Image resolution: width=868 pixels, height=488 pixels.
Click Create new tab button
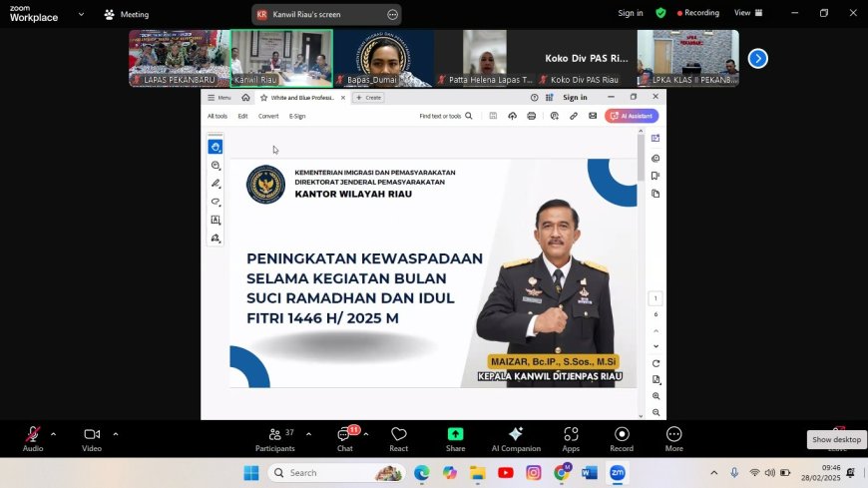click(369, 98)
